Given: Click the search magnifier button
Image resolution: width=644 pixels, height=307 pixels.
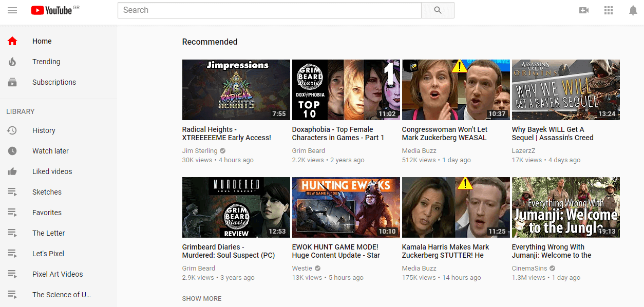Looking at the screenshot, I should click(438, 10).
